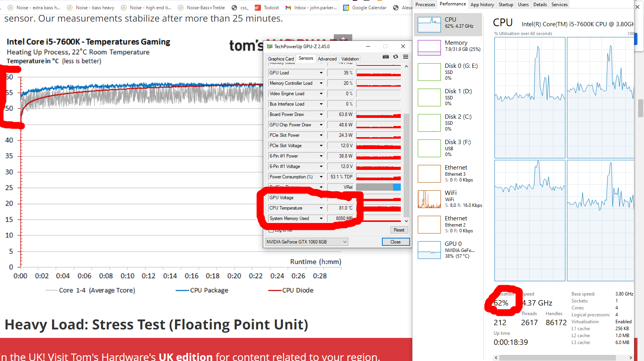Viewport: 644px width, 361px height.
Task: Click the GPU-Z sensor list scrollbar thumb
Action: [406, 165]
